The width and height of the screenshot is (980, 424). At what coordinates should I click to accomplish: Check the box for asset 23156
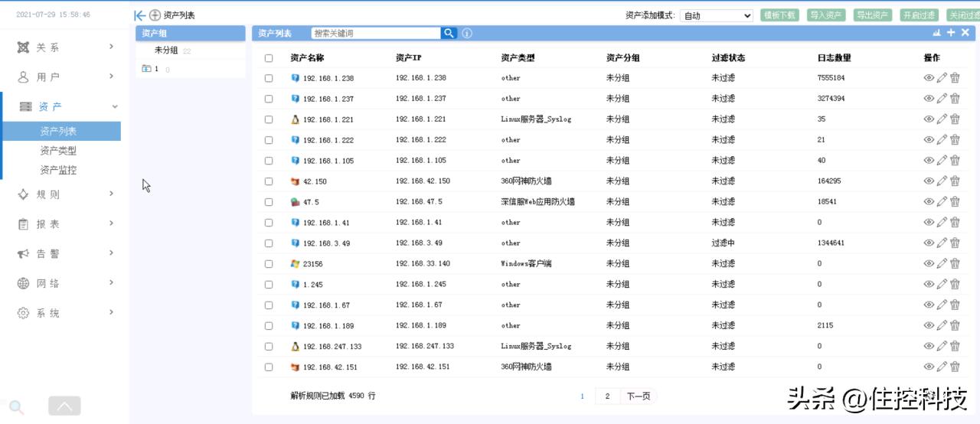(x=269, y=264)
